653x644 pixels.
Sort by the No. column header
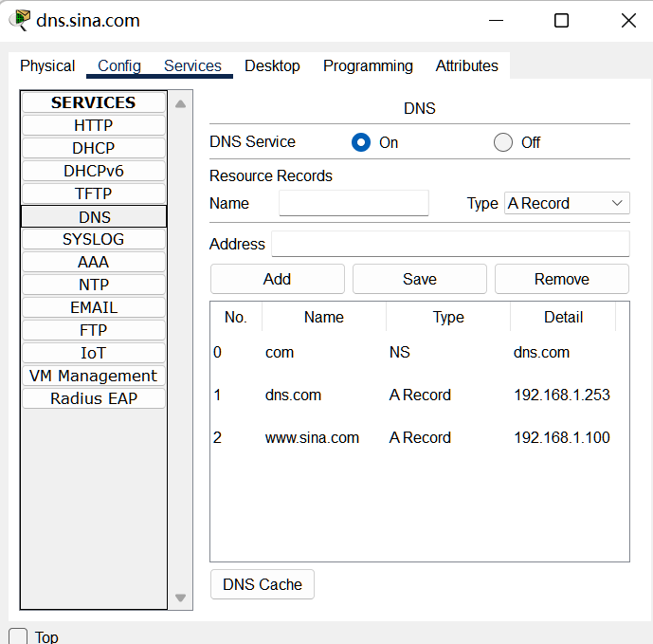(236, 317)
